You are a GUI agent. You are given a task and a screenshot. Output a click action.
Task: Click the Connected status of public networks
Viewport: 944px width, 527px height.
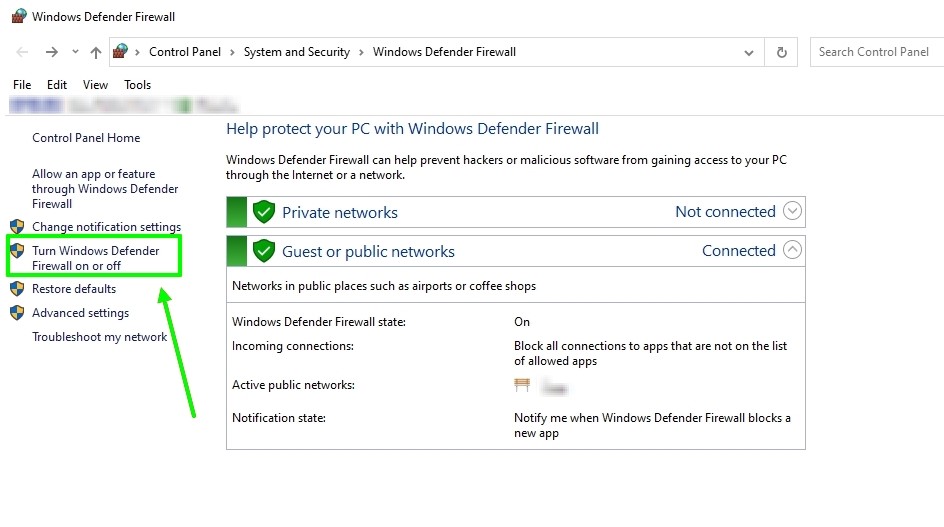click(739, 251)
